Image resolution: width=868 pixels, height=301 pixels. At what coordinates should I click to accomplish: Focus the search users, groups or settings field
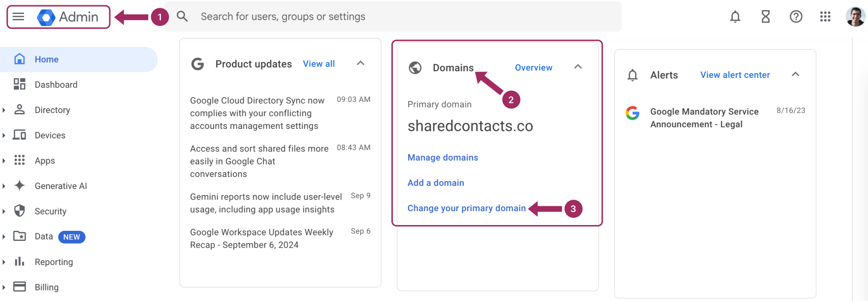click(x=393, y=16)
